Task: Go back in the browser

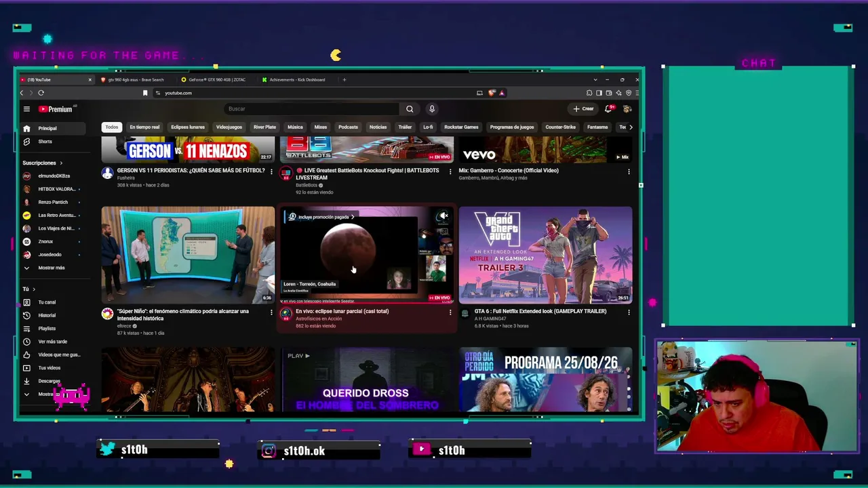Action: tap(22, 93)
